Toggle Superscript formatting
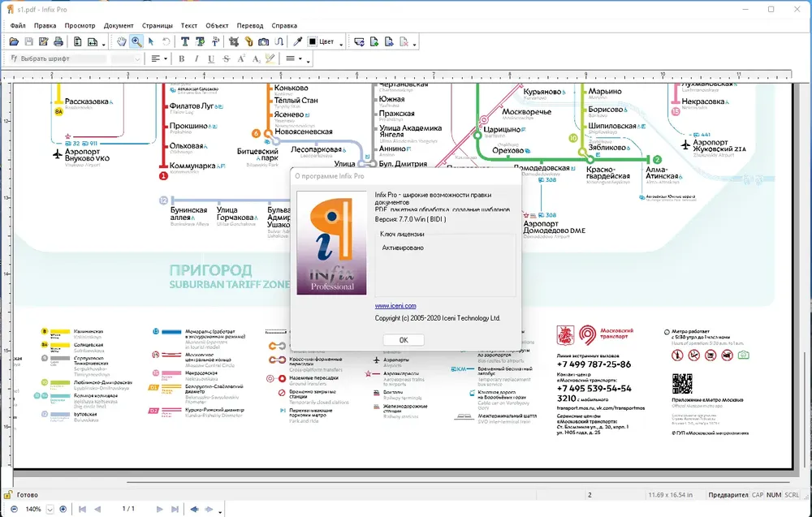Viewport: 812px width, 517px height. [x=241, y=59]
